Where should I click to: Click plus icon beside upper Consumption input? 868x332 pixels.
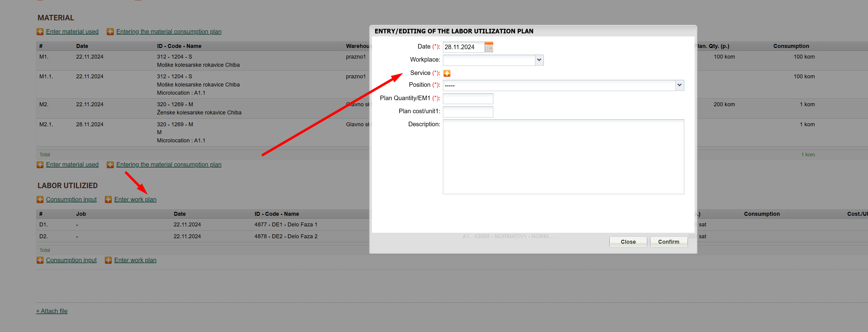(x=40, y=199)
